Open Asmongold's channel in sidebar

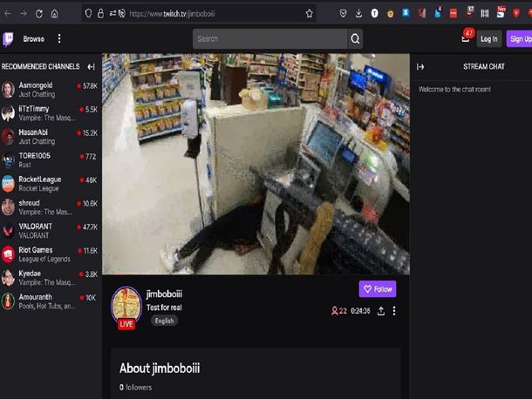(x=50, y=90)
